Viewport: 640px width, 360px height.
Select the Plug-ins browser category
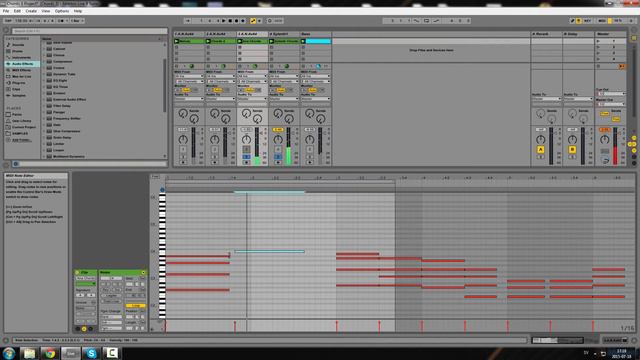[x=19, y=83]
